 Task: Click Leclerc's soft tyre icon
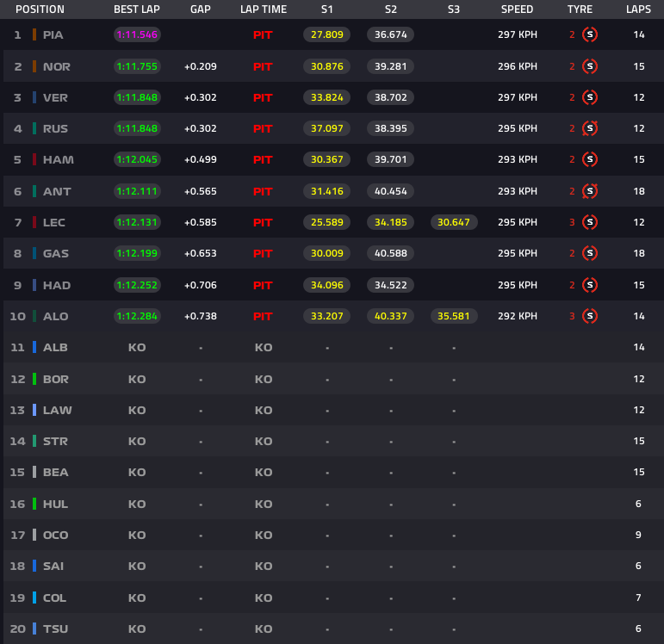pos(589,222)
